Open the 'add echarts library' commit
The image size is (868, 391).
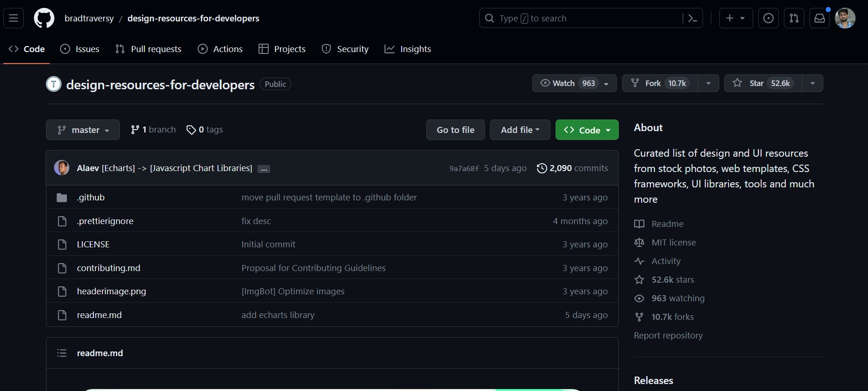pyautogui.click(x=278, y=315)
